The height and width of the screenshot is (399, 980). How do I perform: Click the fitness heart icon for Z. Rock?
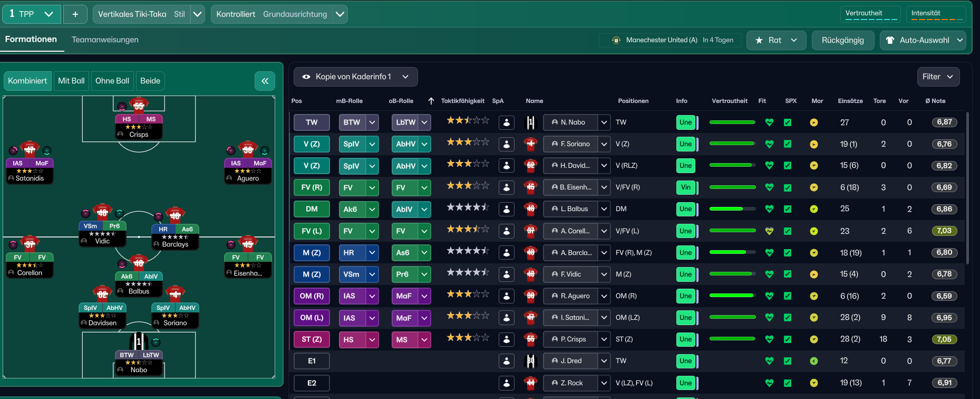point(769,383)
